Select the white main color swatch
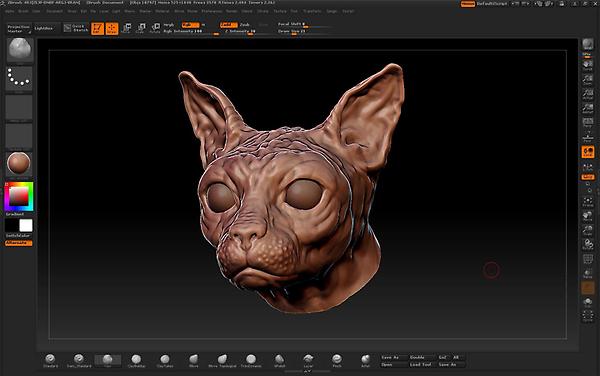Viewport: 600px width, 376px height. click(x=26, y=225)
